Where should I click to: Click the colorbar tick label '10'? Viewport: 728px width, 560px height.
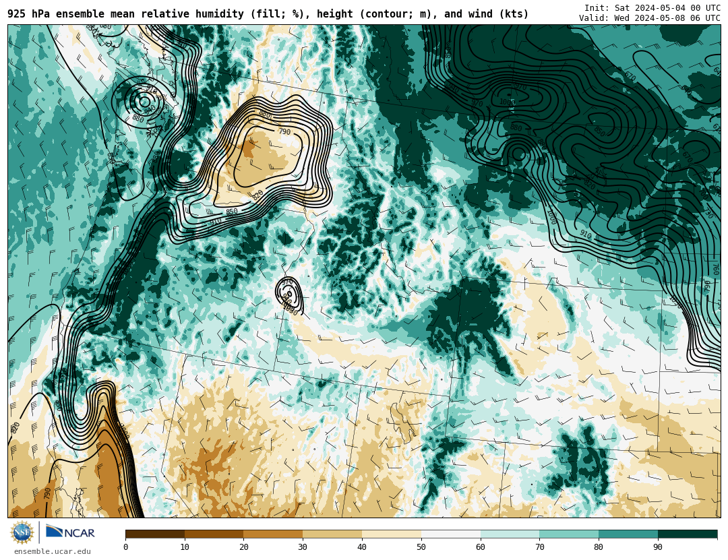point(185,547)
